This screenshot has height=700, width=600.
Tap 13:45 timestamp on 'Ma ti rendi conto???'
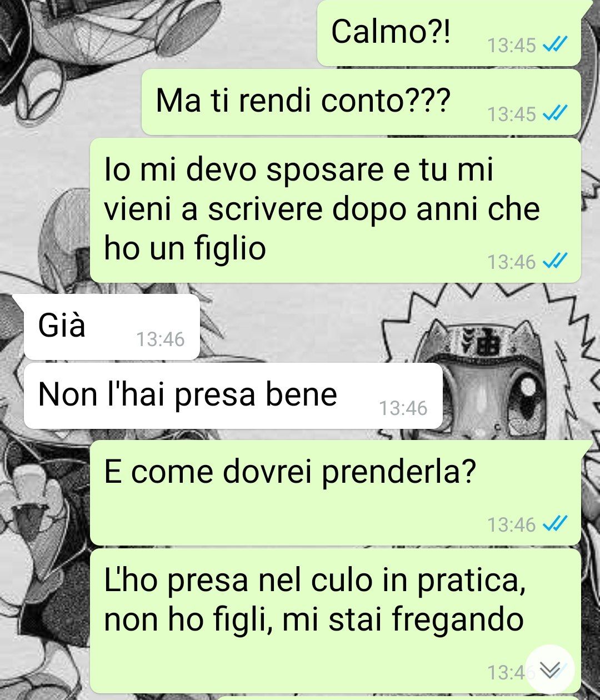coord(512,114)
